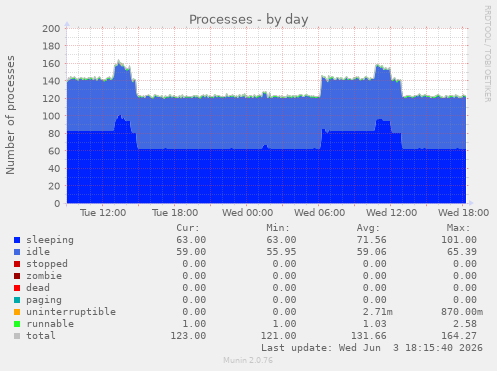
Task: Click runnable average value 1.03
Action: pyautogui.click(x=375, y=324)
